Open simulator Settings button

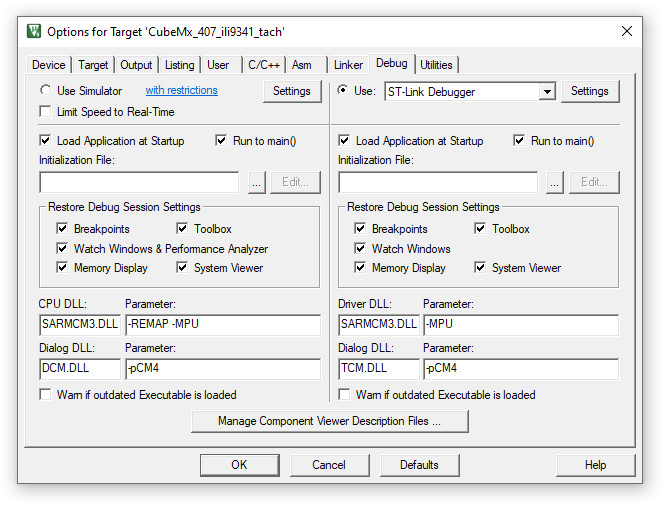click(x=292, y=91)
